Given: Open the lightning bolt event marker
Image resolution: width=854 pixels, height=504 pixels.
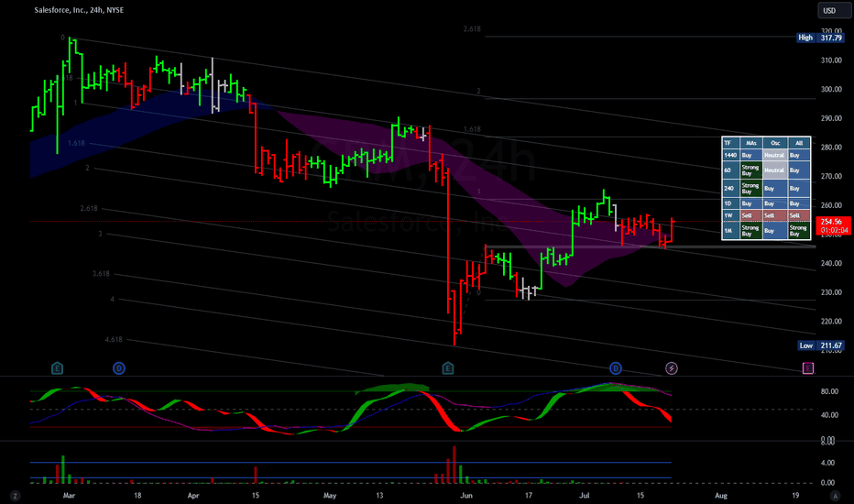Looking at the screenshot, I should (x=672, y=368).
